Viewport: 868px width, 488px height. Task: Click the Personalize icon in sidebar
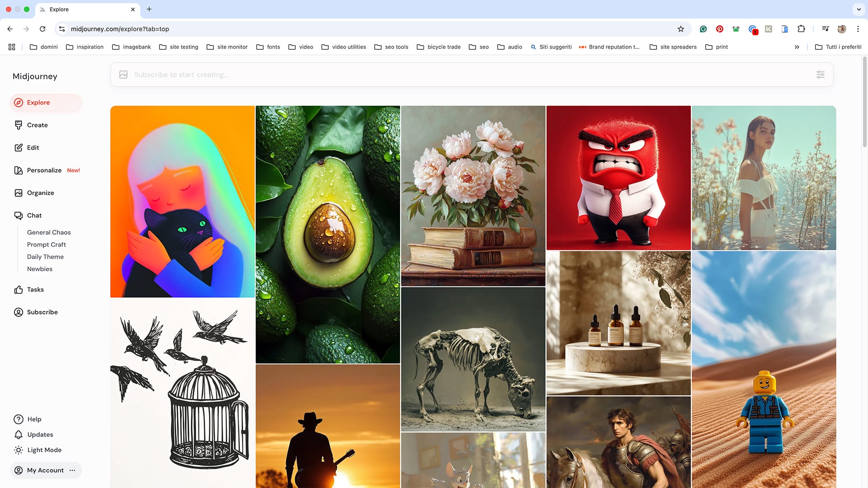click(19, 170)
